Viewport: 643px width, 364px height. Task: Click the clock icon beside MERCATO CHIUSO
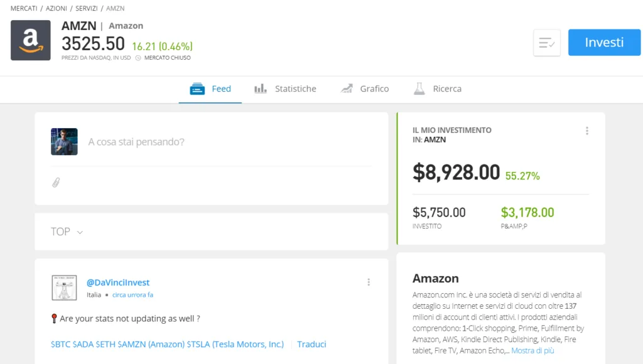click(x=138, y=58)
